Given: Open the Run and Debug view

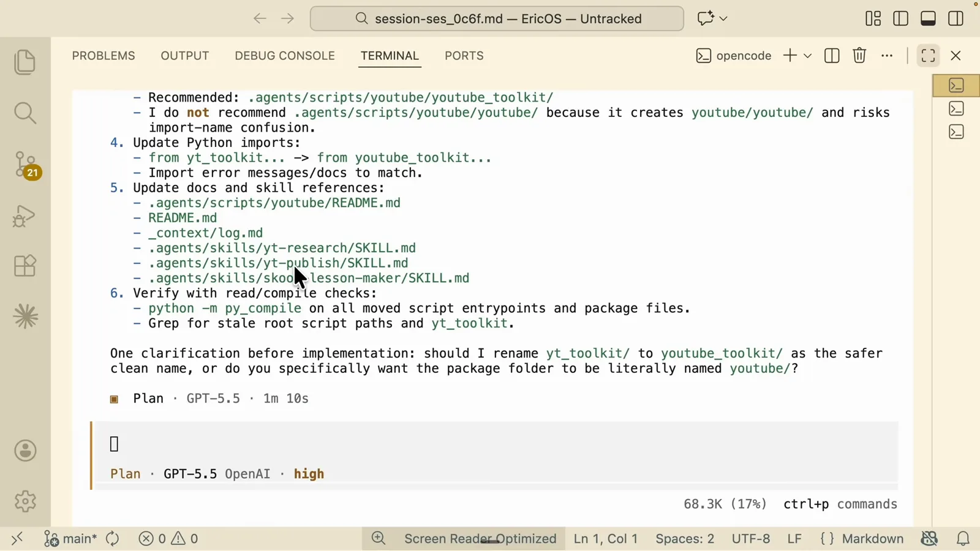Looking at the screenshot, I should [25, 216].
